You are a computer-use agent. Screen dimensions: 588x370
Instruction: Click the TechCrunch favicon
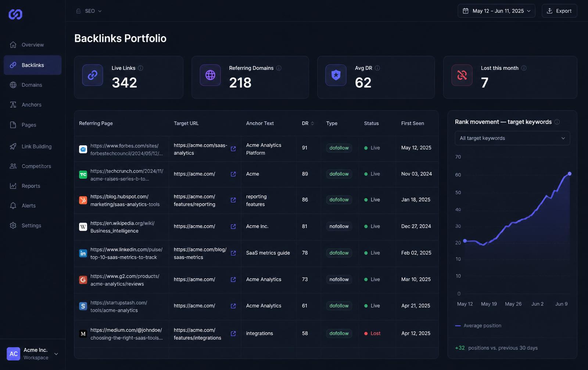(83, 175)
